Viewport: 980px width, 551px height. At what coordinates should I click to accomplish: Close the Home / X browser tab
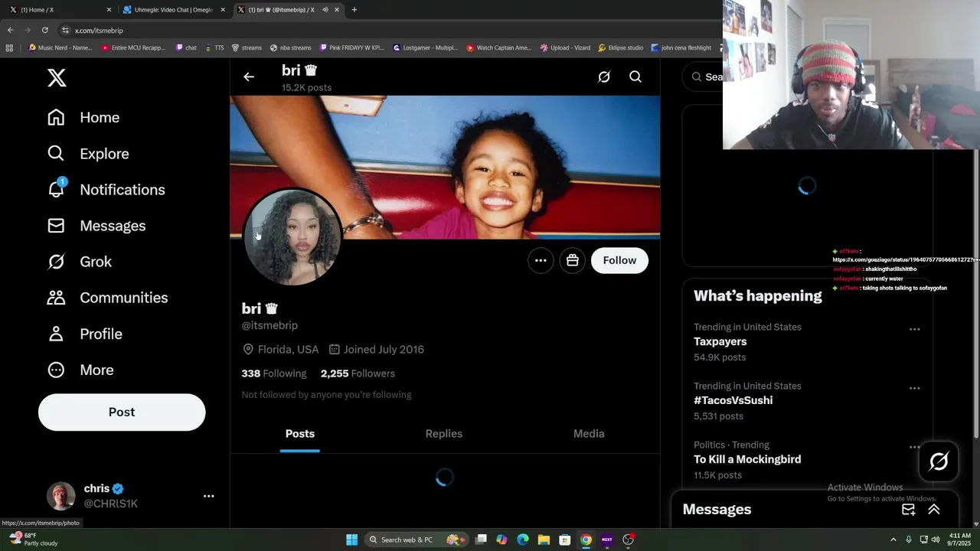tap(109, 10)
